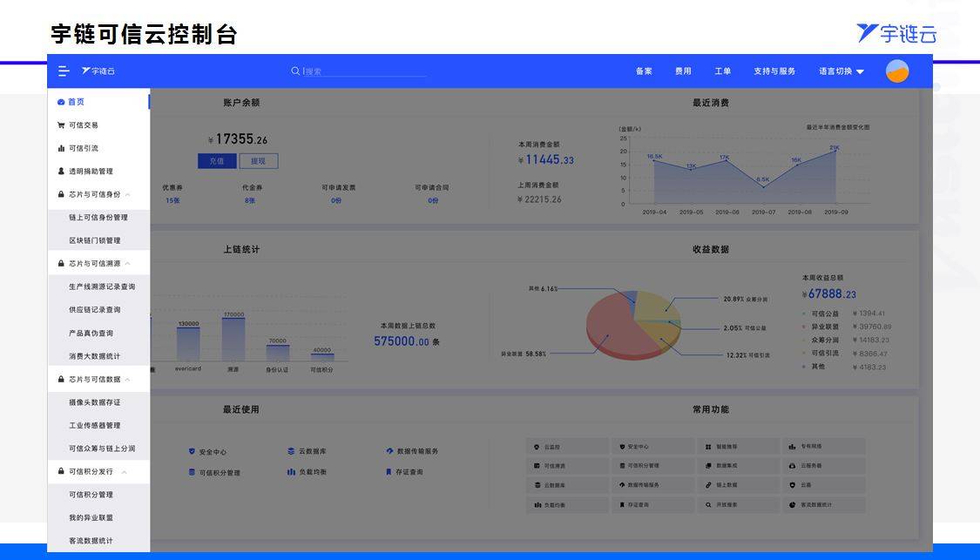Open 支持与服务 in the top navigation
Screen dimensions: 980x560
(774, 71)
